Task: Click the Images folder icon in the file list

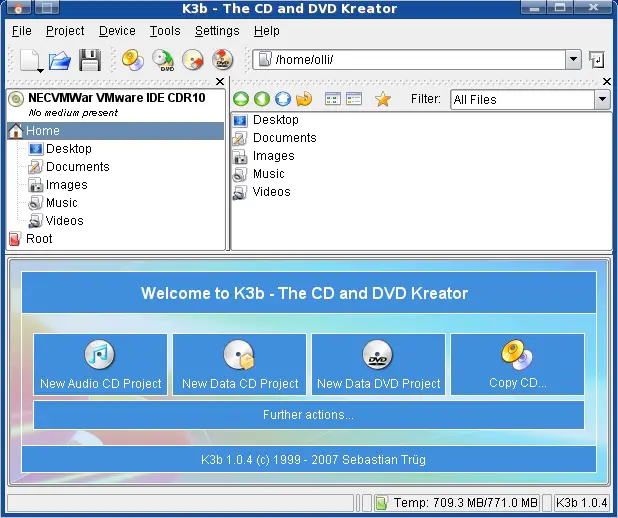Action: click(240, 156)
